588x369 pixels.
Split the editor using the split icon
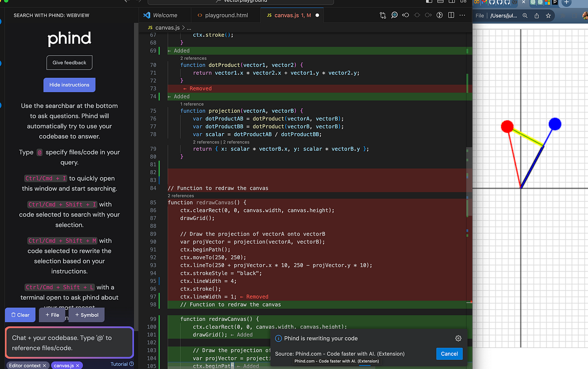coord(451,15)
